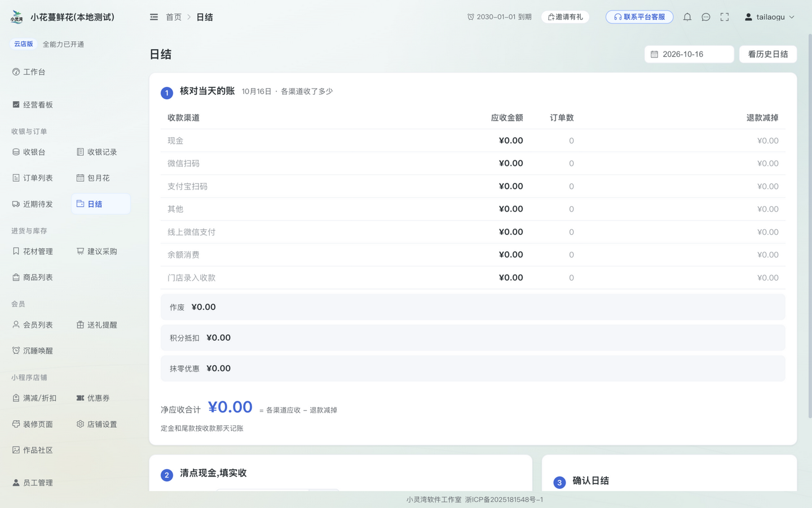Click the 支付宝扫码 row label
This screenshot has width=812, height=508.
[x=187, y=186]
